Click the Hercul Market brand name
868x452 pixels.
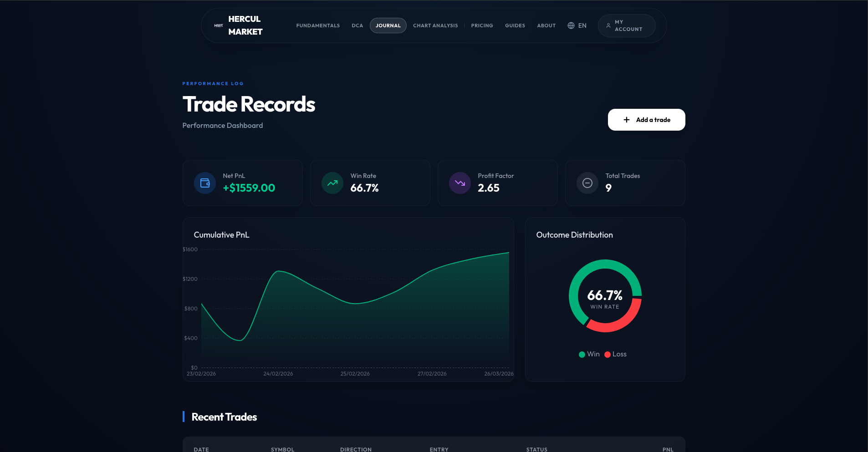pyautogui.click(x=245, y=25)
